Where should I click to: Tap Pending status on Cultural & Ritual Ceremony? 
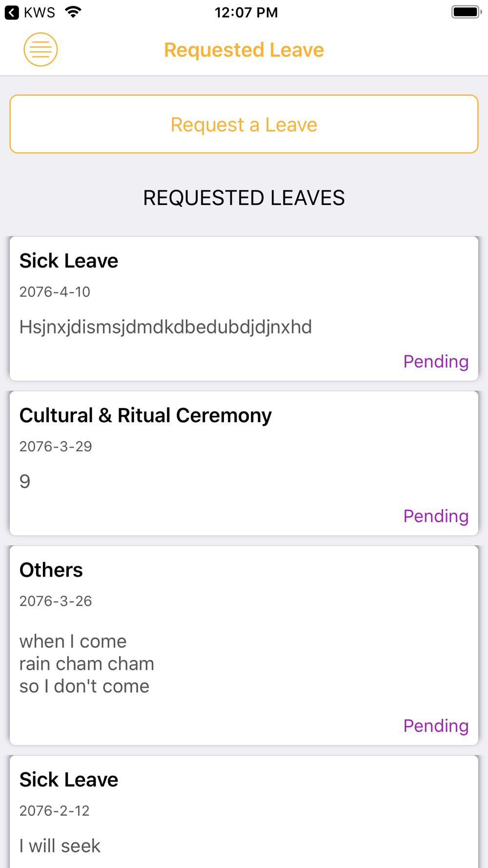(436, 516)
